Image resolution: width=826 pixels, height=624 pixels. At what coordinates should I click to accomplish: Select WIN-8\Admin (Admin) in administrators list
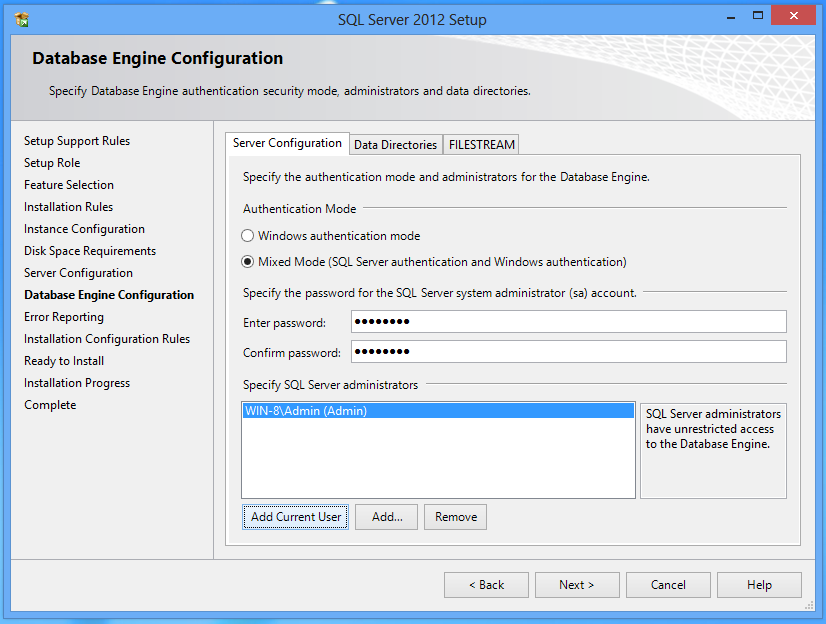(438, 411)
